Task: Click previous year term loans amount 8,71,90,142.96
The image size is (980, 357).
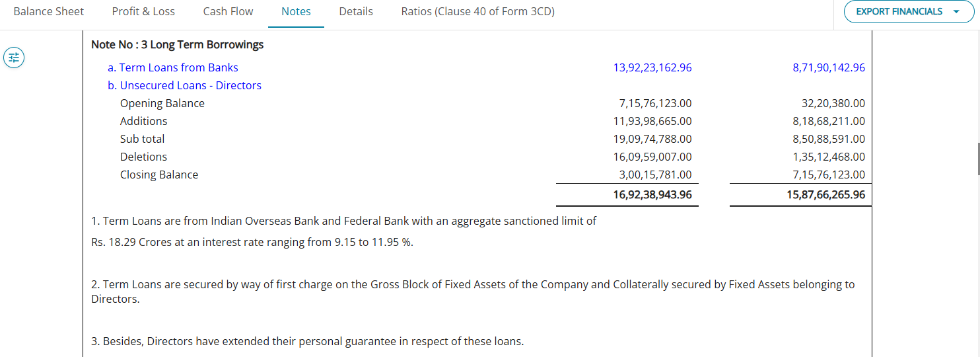Action: coord(829,67)
